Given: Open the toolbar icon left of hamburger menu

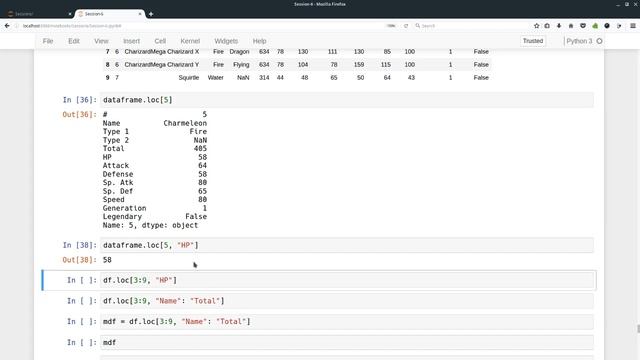Looking at the screenshot, I should point(619,26).
